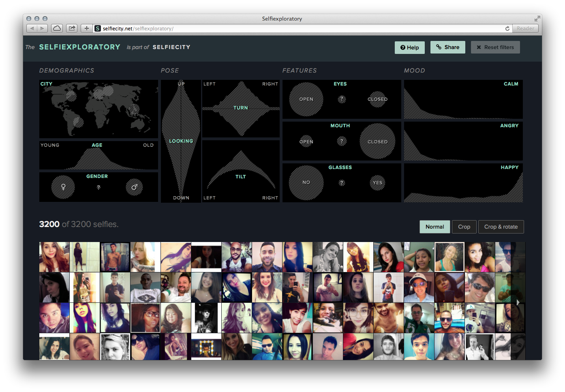565x392 pixels.
Task: Click the page reload icon
Action: pyautogui.click(x=507, y=28)
